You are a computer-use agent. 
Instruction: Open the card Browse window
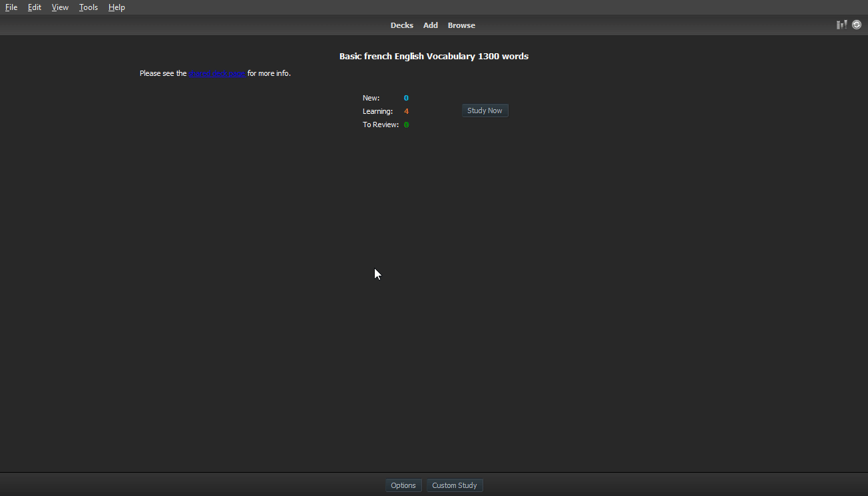click(x=461, y=25)
